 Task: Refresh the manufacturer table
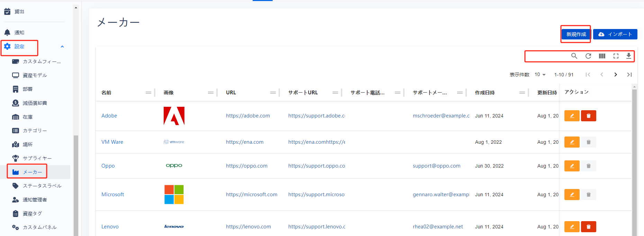pos(588,56)
